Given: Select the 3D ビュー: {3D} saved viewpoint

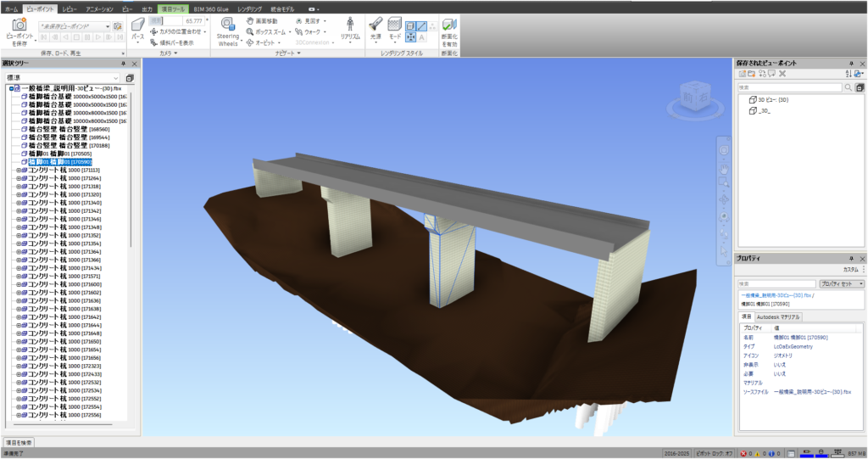Looking at the screenshot, I should pos(771,99).
